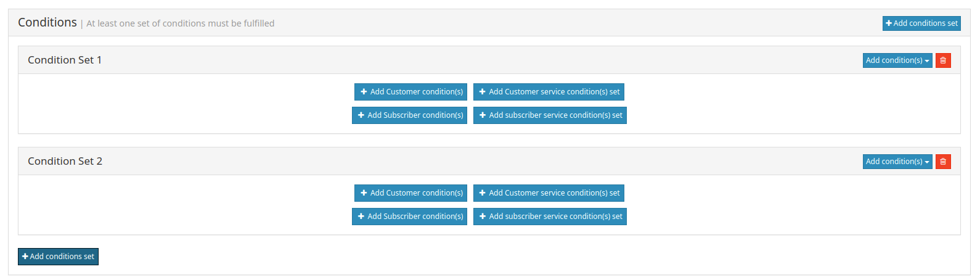Image resolution: width=980 pixels, height=277 pixels.
Task: Add subscriber service condition(s) set in Set 1
Action: (550, 115)
